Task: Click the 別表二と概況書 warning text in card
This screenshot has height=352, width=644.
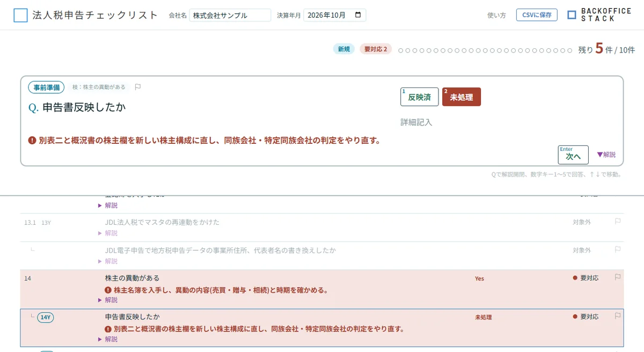Action: tap(210, 141)
